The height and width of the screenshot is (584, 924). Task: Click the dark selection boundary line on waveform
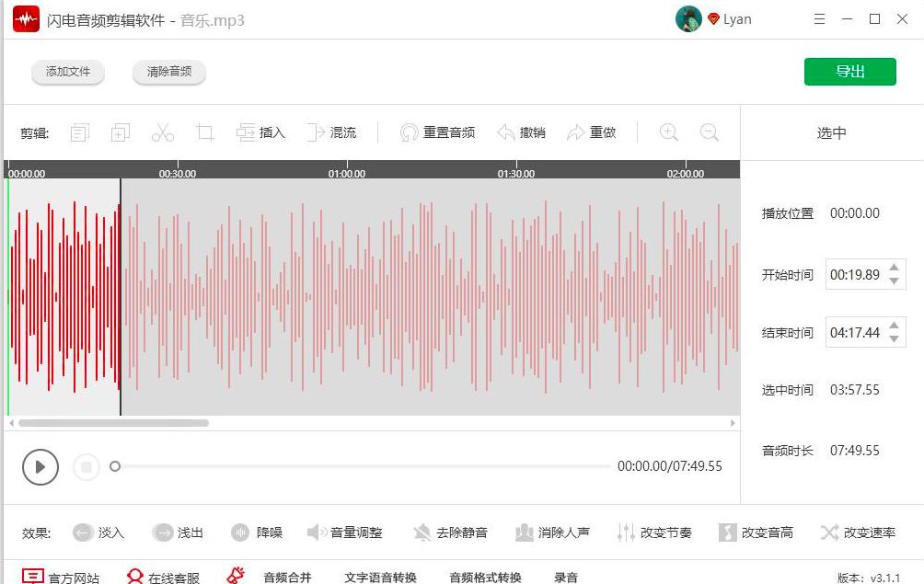121,297
